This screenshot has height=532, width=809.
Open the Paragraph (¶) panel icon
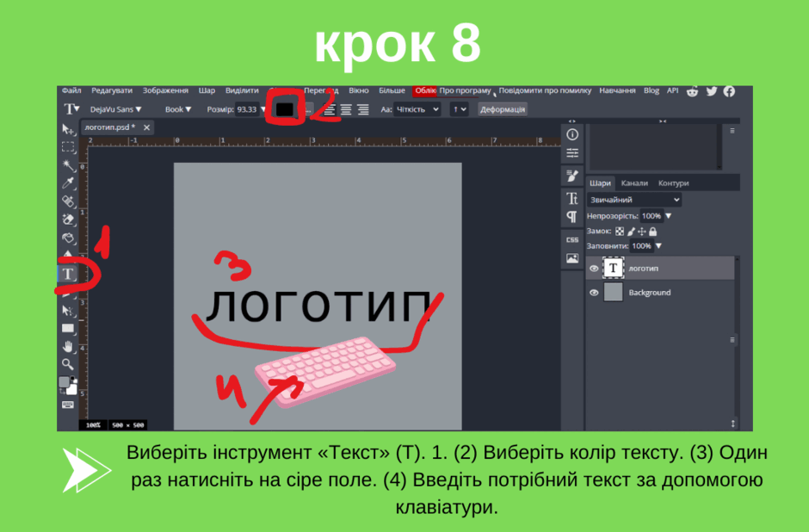(x=572, y=217)
